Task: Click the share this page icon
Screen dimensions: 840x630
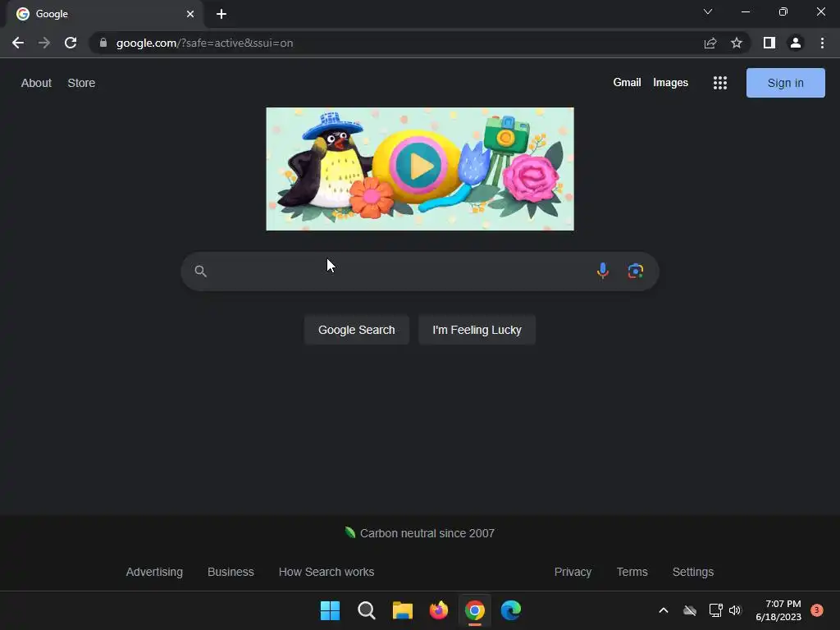Action: pos(710,43)
